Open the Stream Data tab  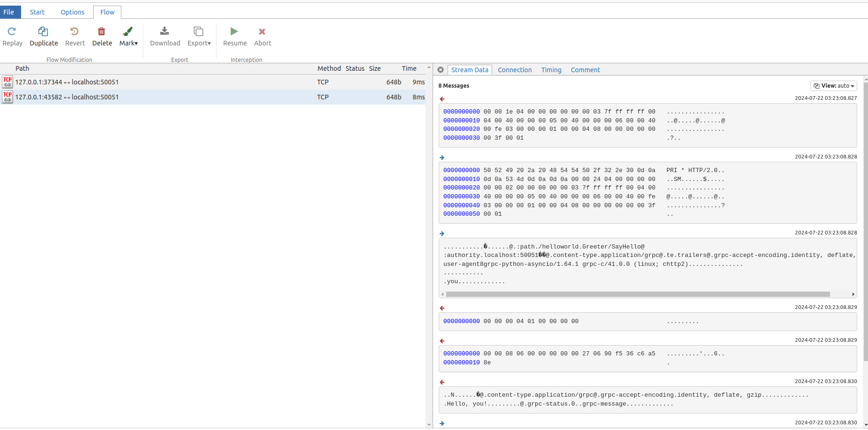pos(470,70)
